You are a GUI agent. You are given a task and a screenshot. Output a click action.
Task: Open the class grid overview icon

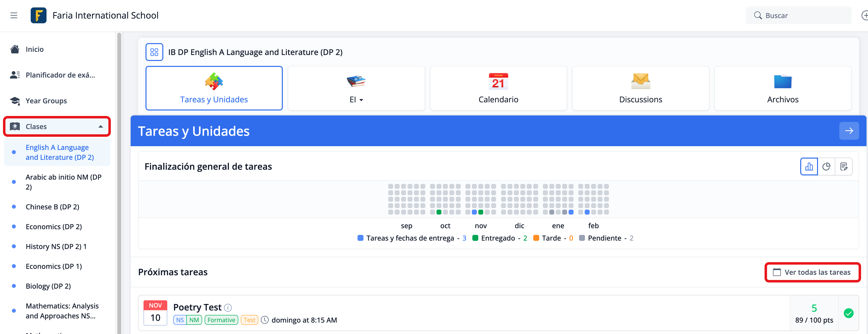pyautogui.click(x=154, y=52)
